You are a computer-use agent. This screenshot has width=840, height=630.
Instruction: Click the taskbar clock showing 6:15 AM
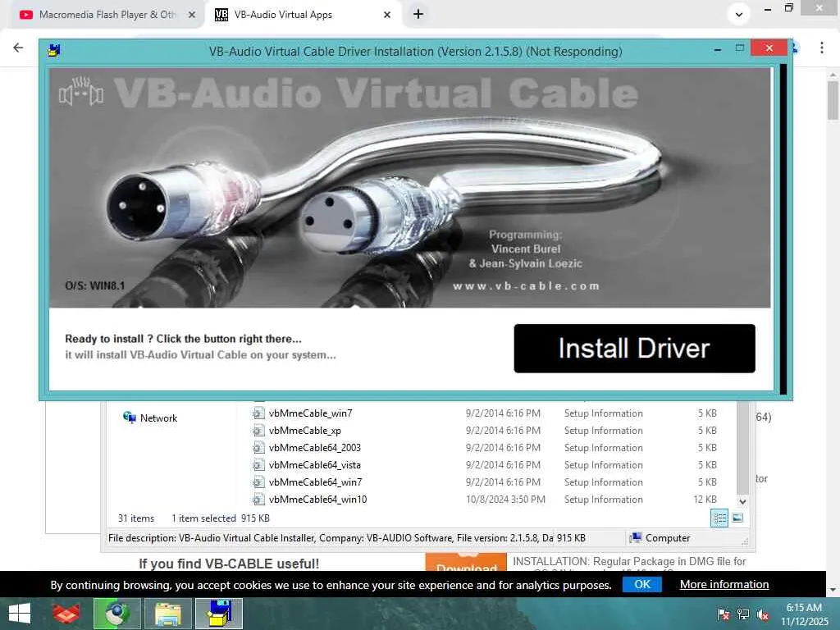[x=804, y=614]
